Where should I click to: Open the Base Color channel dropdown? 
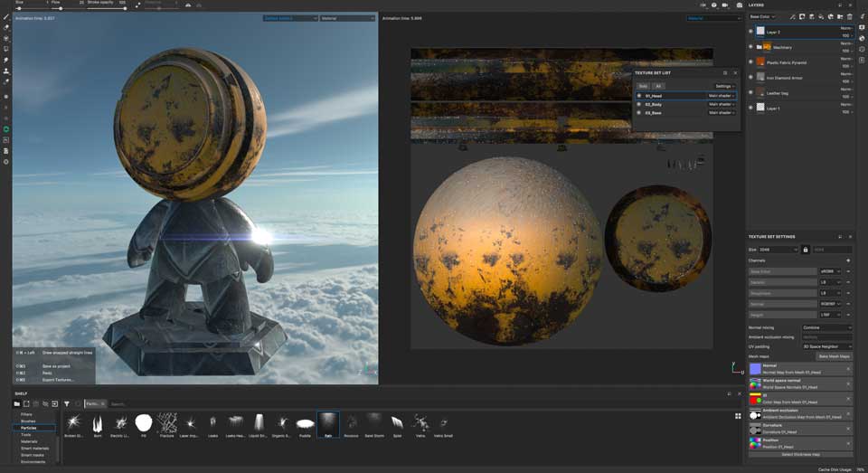762,16
